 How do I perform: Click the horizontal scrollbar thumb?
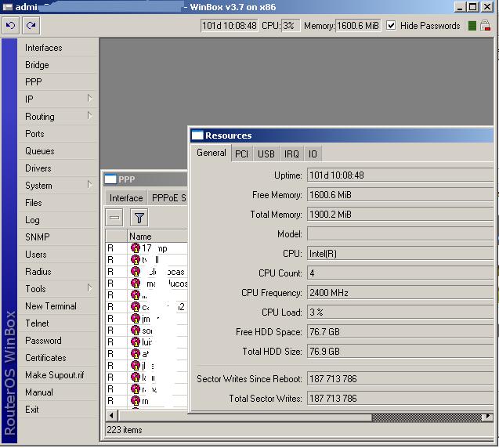point(244,416)
